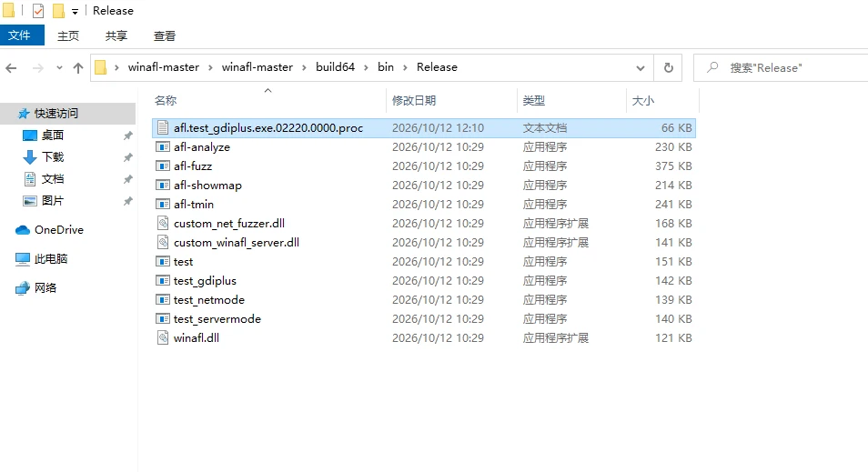Open the Customize Quick Access Toolbar dropdown

(75, 11)
